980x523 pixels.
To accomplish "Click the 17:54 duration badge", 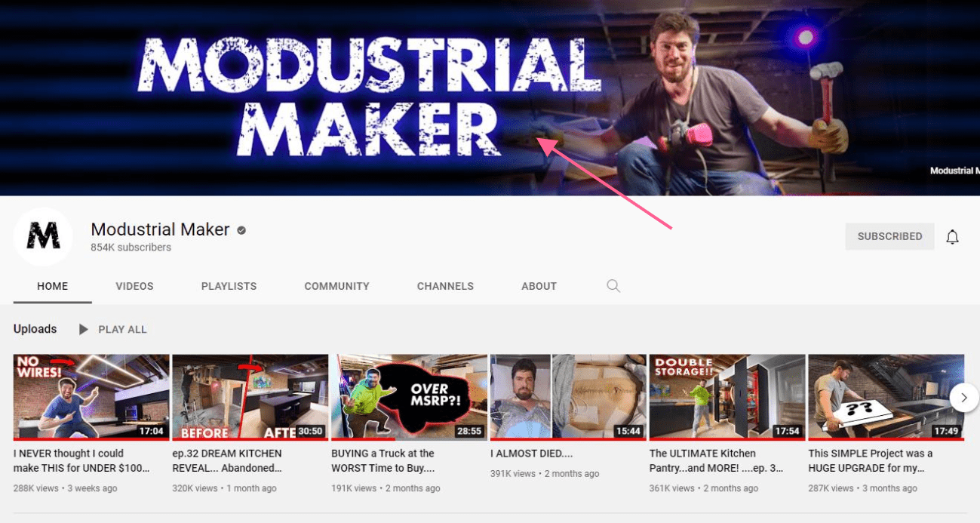I will click(787, 432).
